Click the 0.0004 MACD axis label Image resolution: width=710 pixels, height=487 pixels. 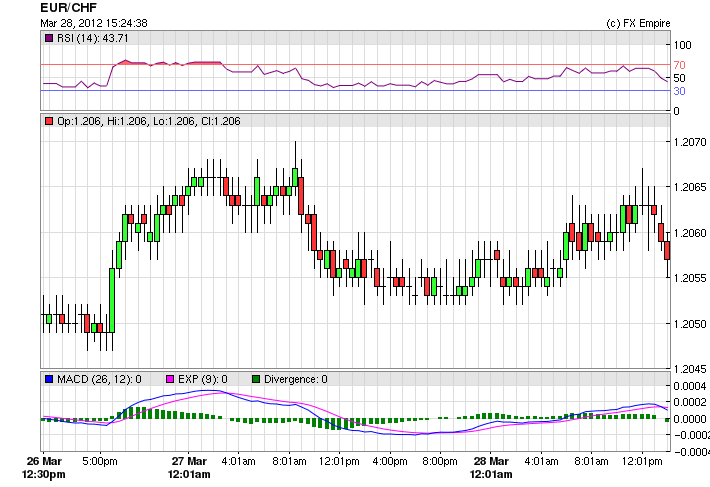click(690, 386)
